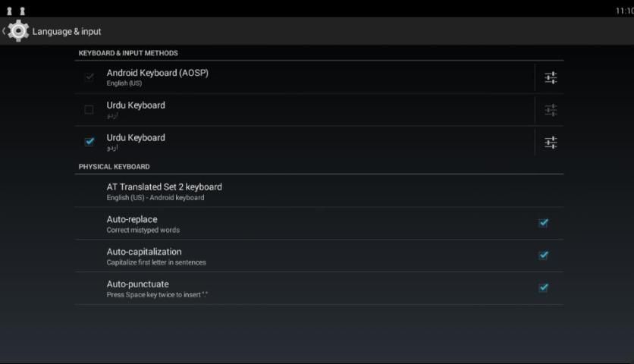This screenshot has width=634, height=364.
Task: Tap the first notification icon in status bar
Action: pyautogui.click(x=10, y=11)
